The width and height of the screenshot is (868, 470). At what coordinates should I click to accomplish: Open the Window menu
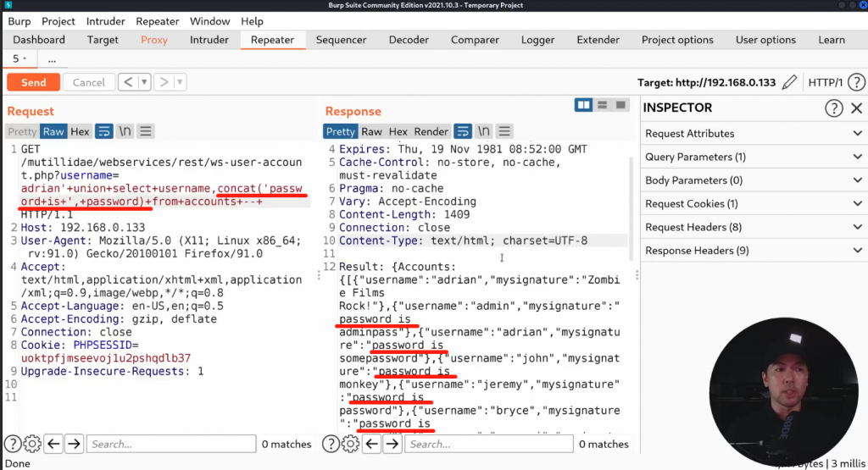210,21
